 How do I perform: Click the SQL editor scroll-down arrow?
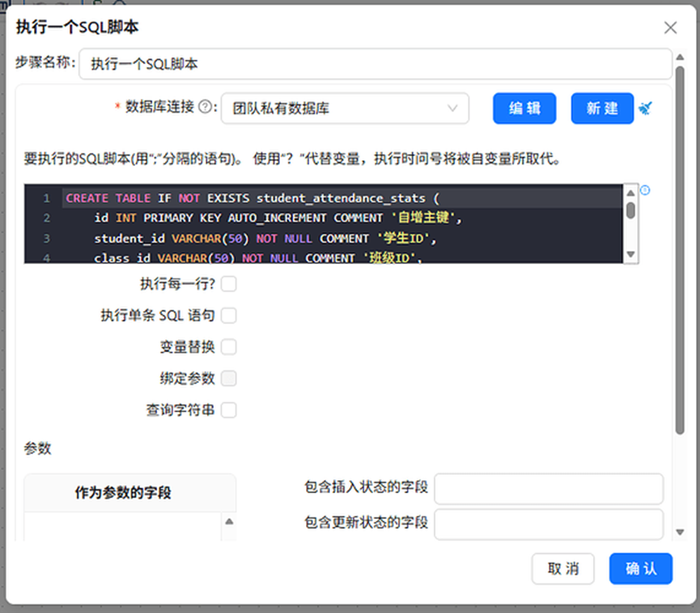pos(630,254)
